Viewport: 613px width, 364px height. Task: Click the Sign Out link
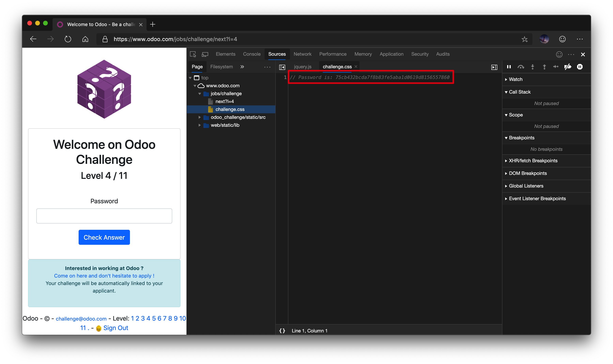pos(116,328)
